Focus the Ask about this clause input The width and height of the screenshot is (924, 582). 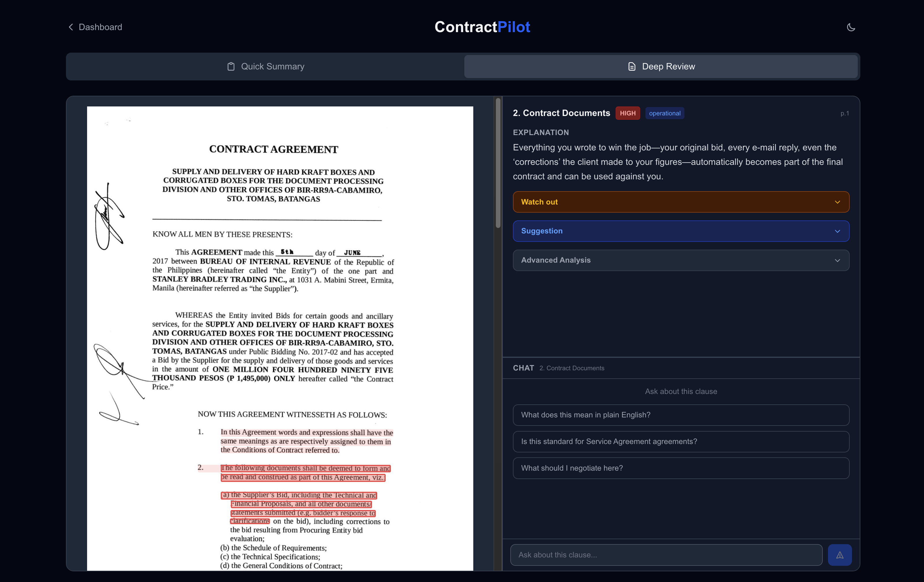pos(666,555)
